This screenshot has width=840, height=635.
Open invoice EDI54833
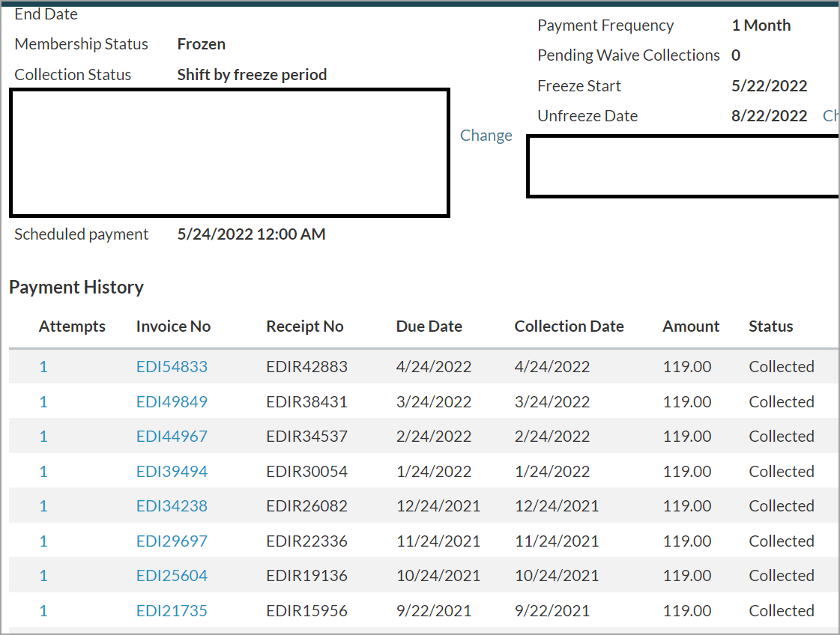(x=172, y=367)
